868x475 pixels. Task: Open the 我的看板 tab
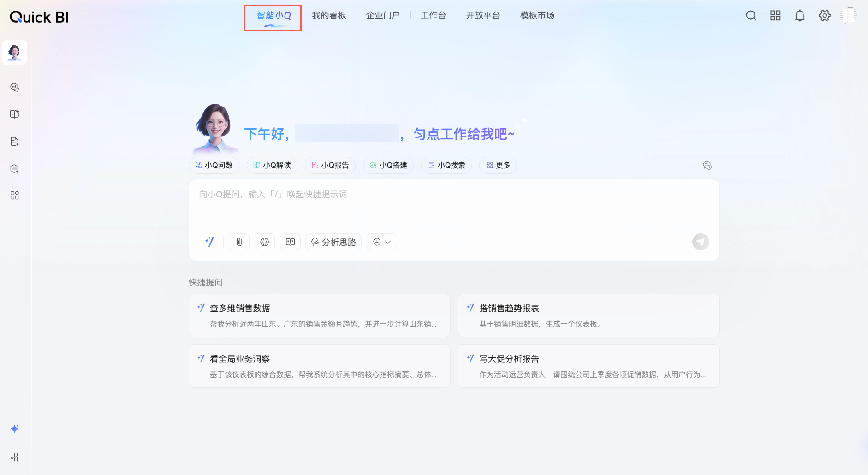coord(329,16)
